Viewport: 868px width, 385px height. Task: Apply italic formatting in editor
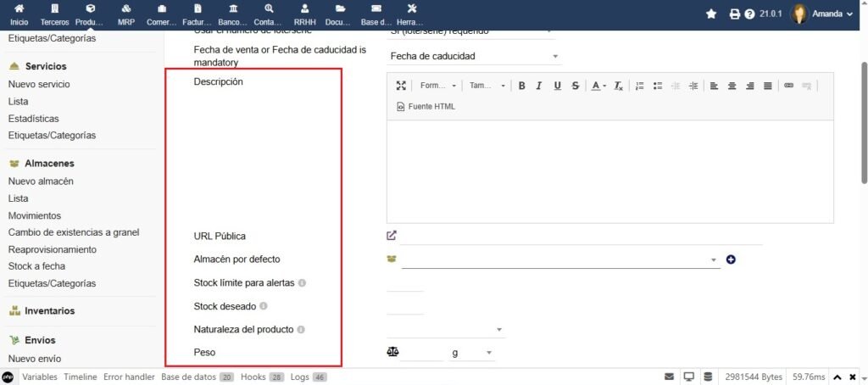539,86
